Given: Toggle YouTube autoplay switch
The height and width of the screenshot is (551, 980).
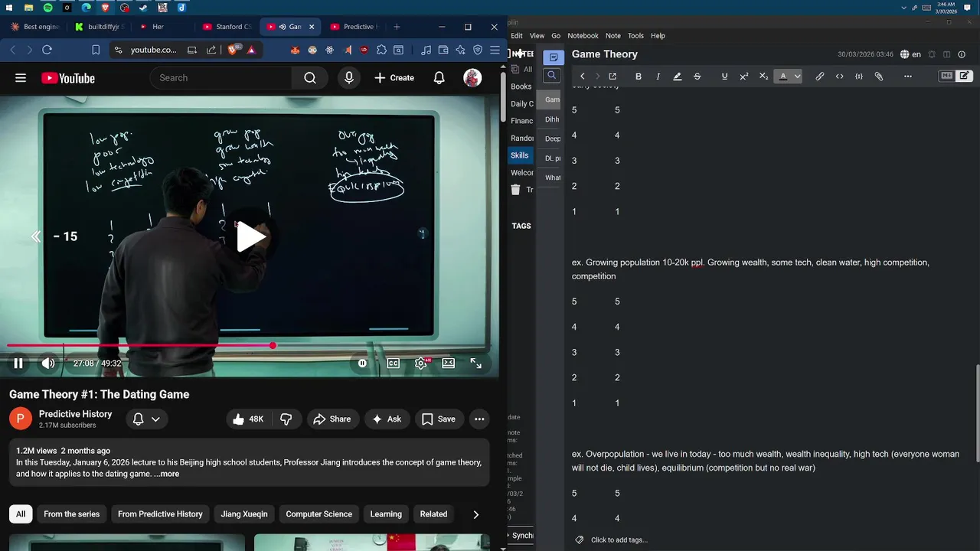Looking at the screenshot, I should (363, 364).
